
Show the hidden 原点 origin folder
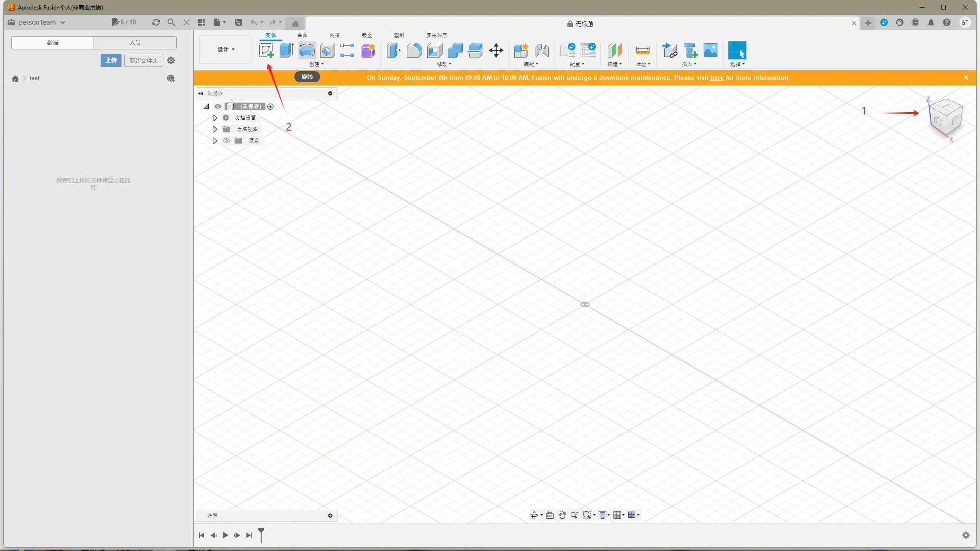(x=226, y=141)
